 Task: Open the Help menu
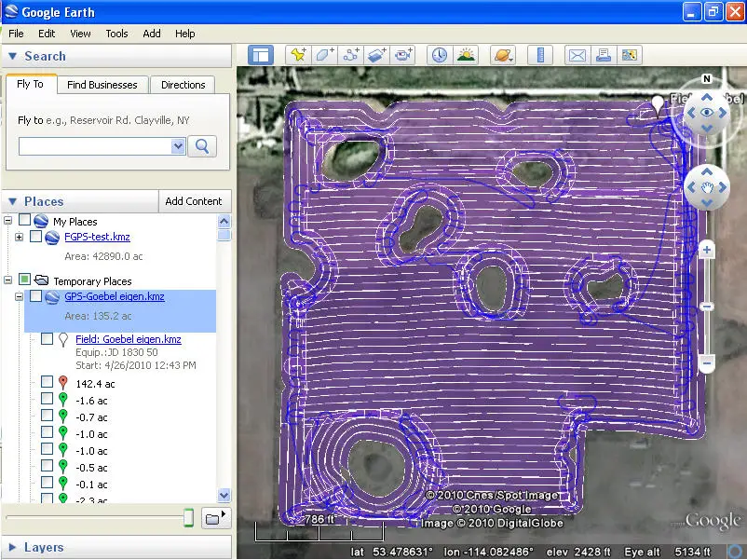(184, 34)
